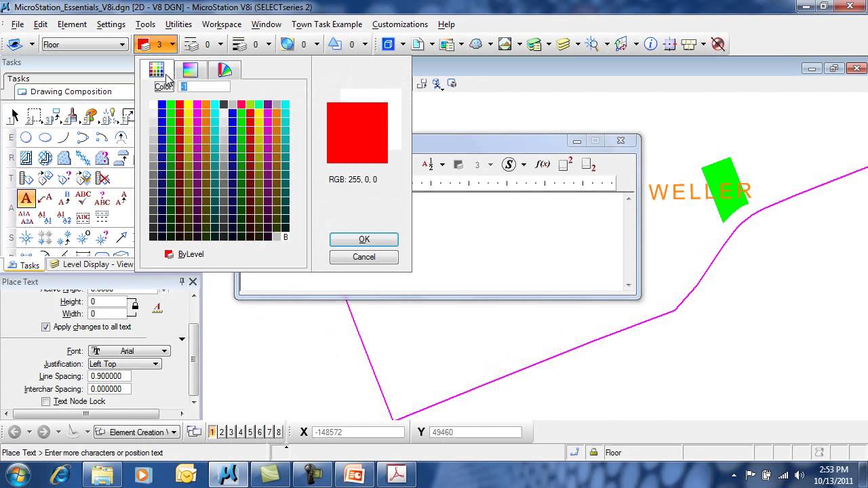The width and height of the screenshot is (868, 488).
Task: Open the indexed color palette tab
Action: click(x=157, y=70)
